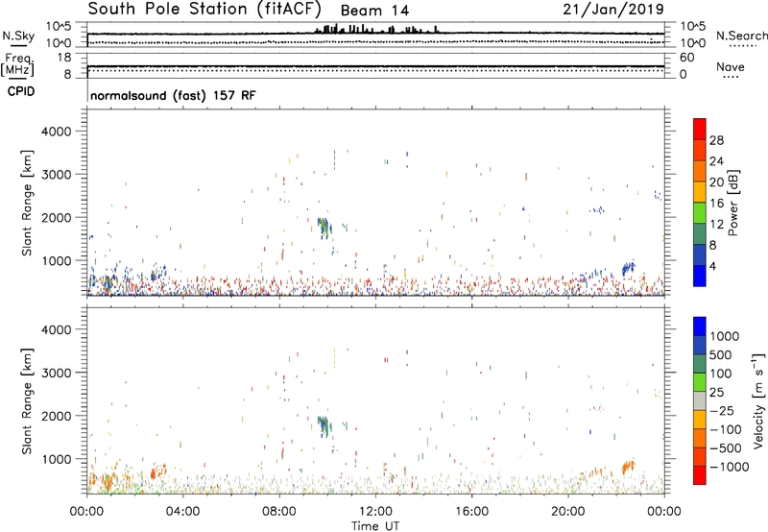Viewport: 768px width, 532px height.
Task: Click the '28' tick on the power scale
Action: (716, 140)
